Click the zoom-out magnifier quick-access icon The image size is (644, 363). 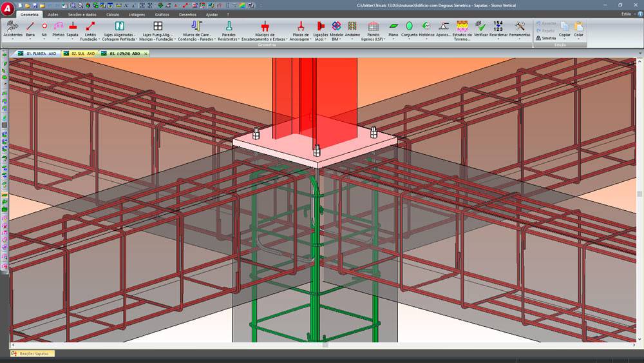(x=80, y=5)
